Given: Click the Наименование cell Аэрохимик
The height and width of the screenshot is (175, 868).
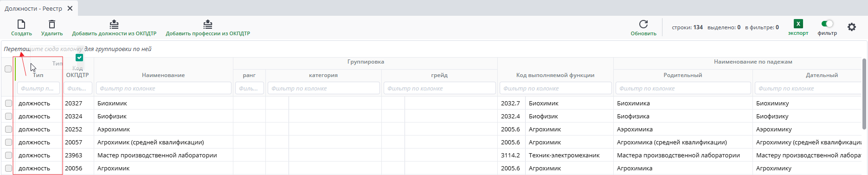Looking at the screenshot, I should (x=163, y=129).
